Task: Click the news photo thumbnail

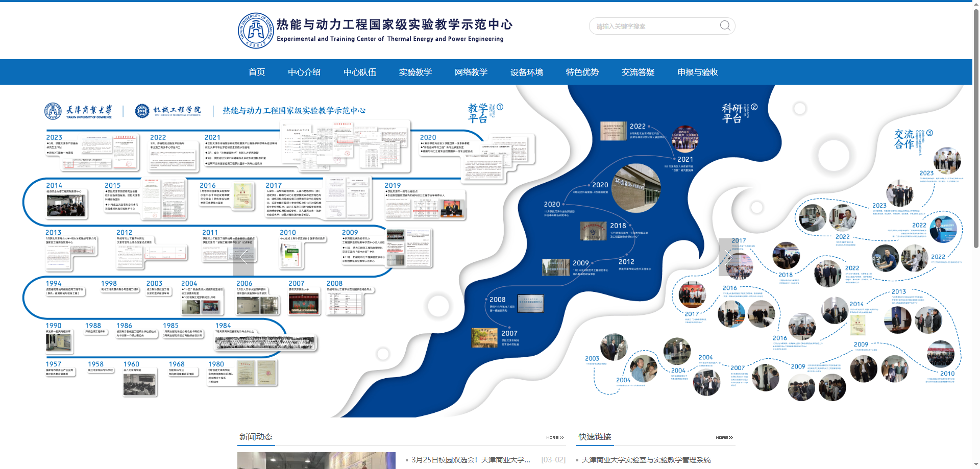Action: coord(316,460)
